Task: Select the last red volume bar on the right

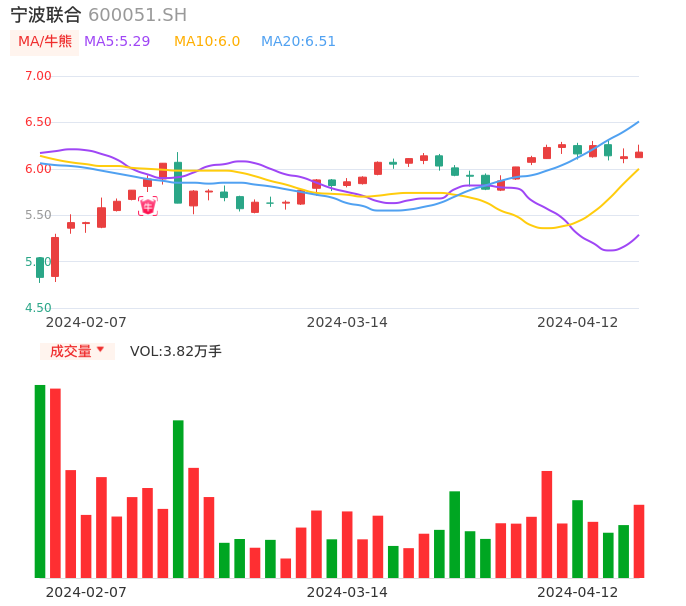Action: 639,541
